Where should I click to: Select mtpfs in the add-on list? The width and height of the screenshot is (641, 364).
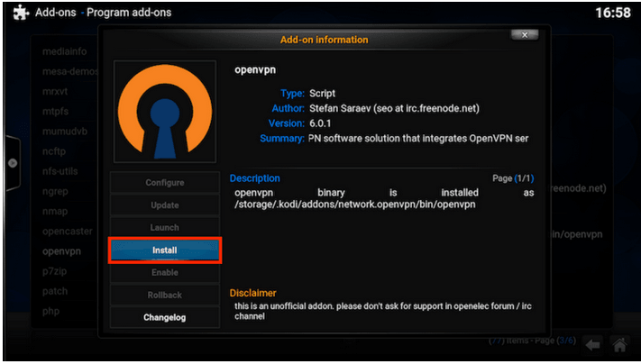click(56, 112)
